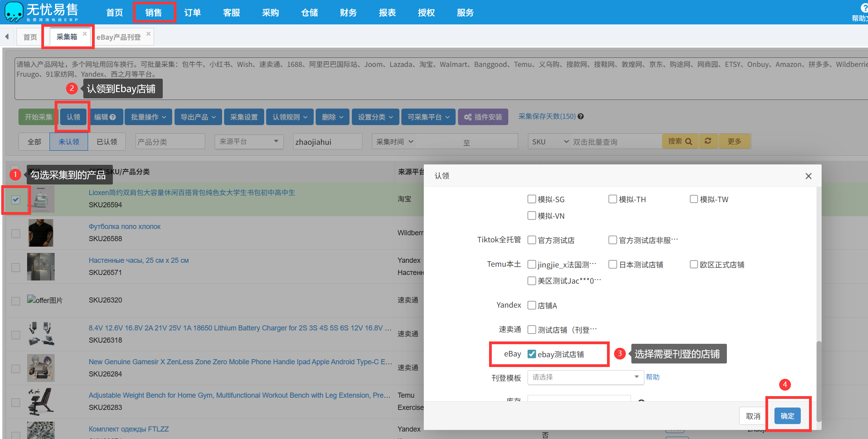Check the Yandex 店铺A checkbox

click(x=531, y=305)
